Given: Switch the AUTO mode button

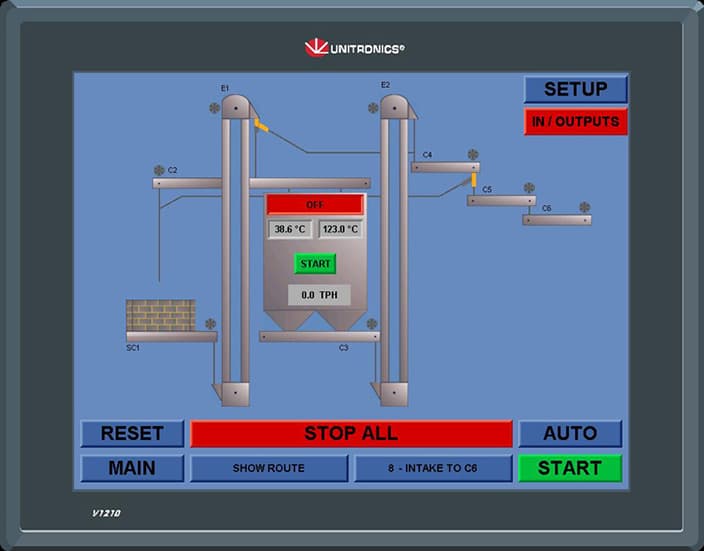Looking at the screenshot, I should 570,434.
